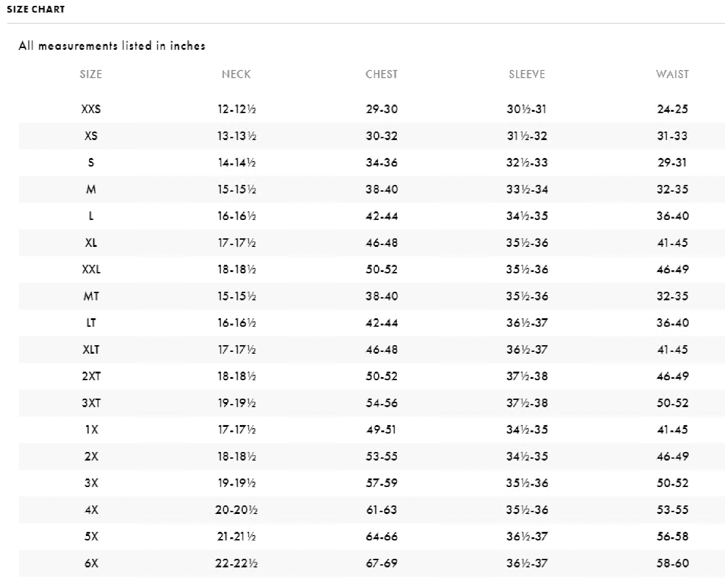Screen dimensions: 725x588
Task: Click chest measurement 64-66 for 5X
Action: coord(381,536)
